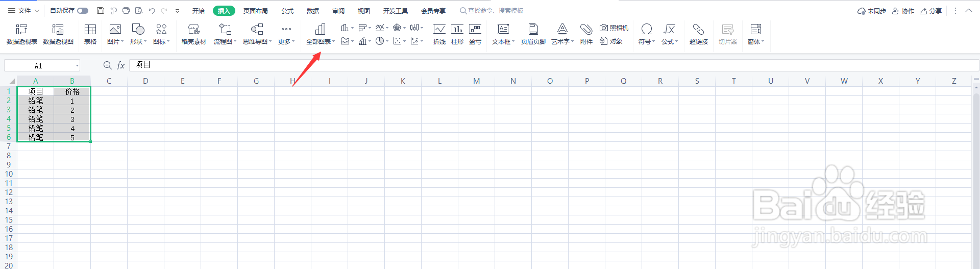Click the 未同步 cloud sync status
The height and width of the screenshot is (269, 980).
872,11
